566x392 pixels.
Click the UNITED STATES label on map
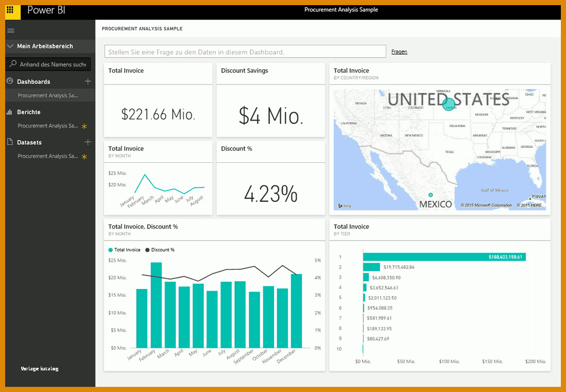point(449,99)
